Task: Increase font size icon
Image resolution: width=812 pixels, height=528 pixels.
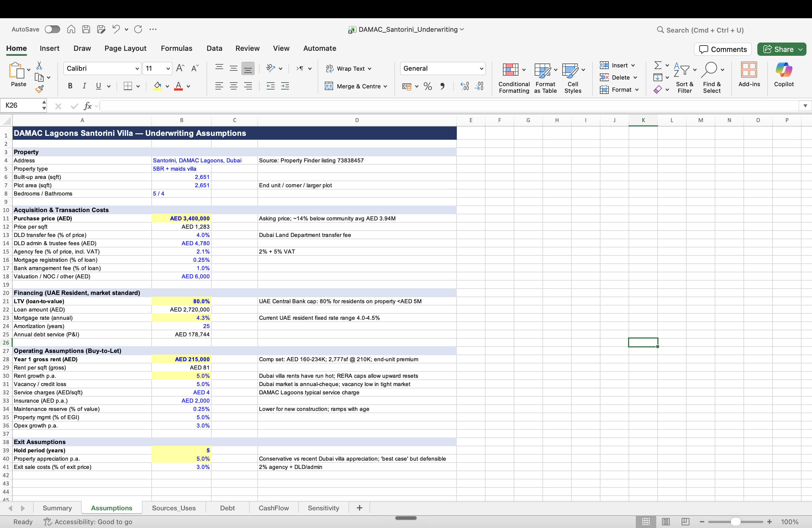Action: pos(180,68)
